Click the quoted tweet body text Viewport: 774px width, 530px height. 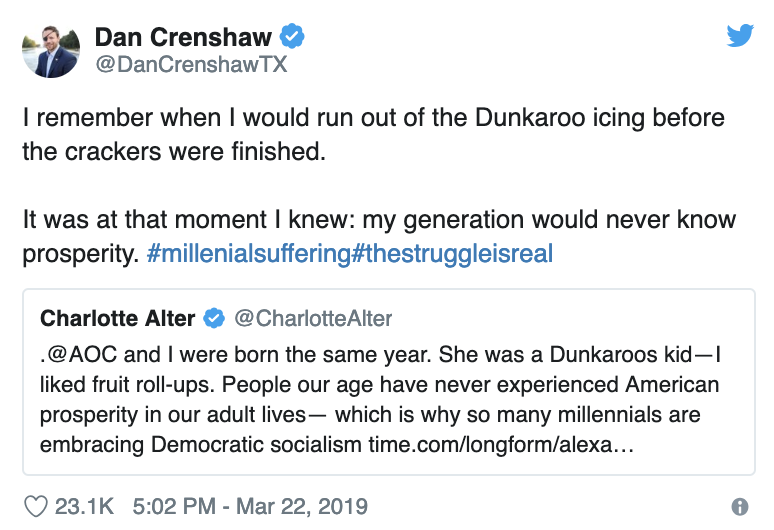click(380, 400)
